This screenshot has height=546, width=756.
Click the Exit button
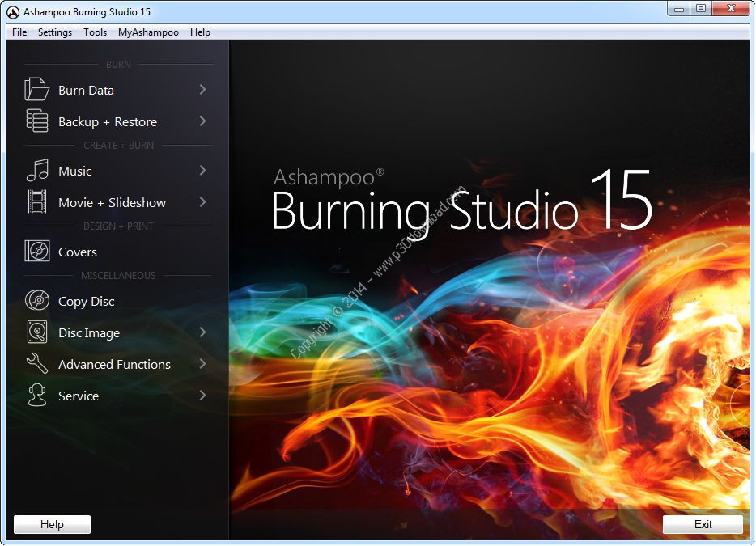click(703, 524)
